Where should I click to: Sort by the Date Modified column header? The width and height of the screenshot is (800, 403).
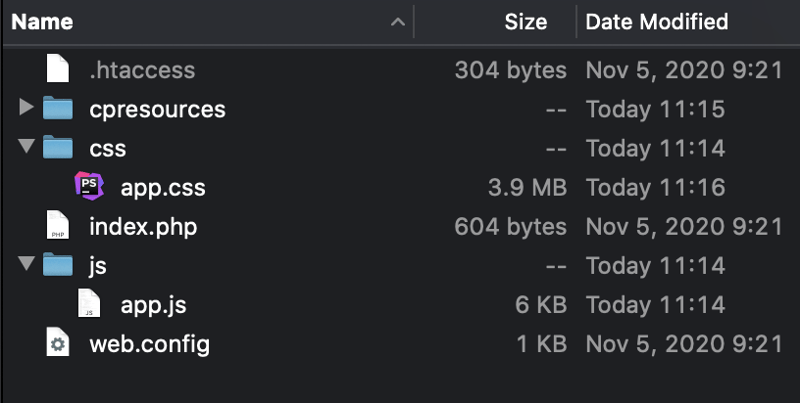coord(656,21)
